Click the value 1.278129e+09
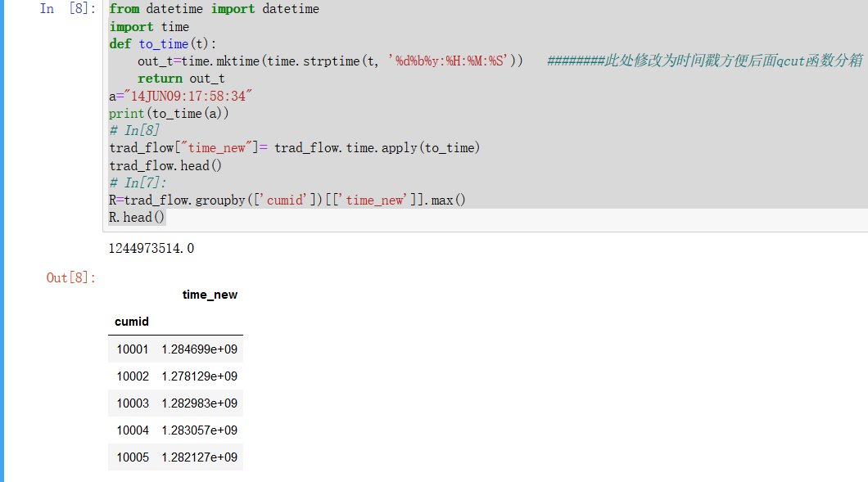The height and width of the screenshot is (482, 868). click(199, 376)
